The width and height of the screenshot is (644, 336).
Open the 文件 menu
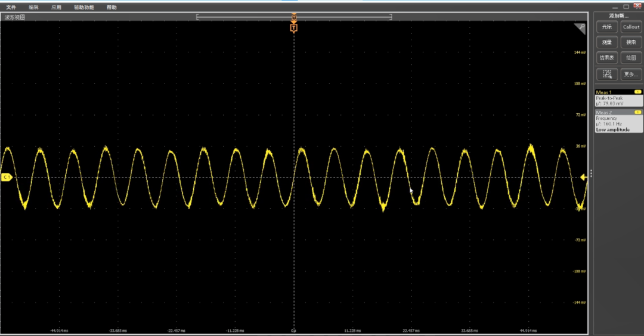pyautogui.click(x=11, y=7)
